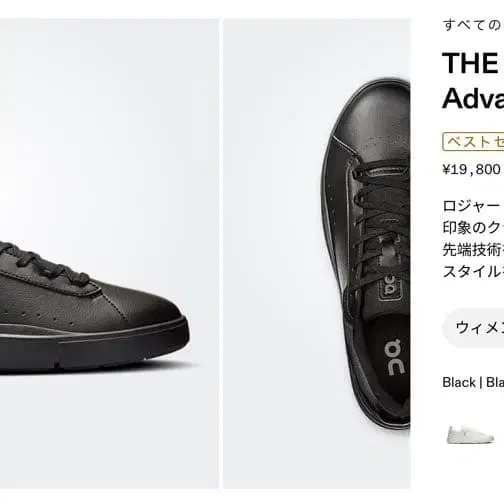This screenshot has height=504, width=504.
Task: Open the side-profile black sneaker image
Action: click(x=109, y=254)
